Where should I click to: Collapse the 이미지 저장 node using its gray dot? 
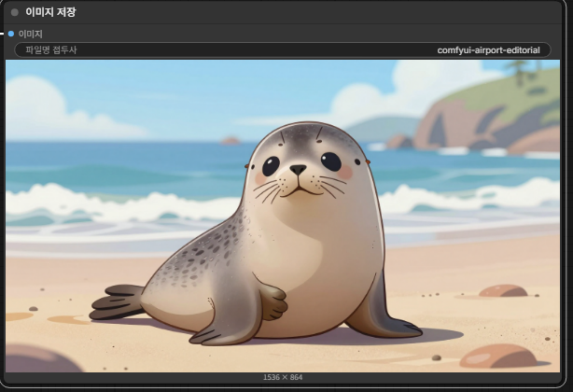[x=15, y=12]
